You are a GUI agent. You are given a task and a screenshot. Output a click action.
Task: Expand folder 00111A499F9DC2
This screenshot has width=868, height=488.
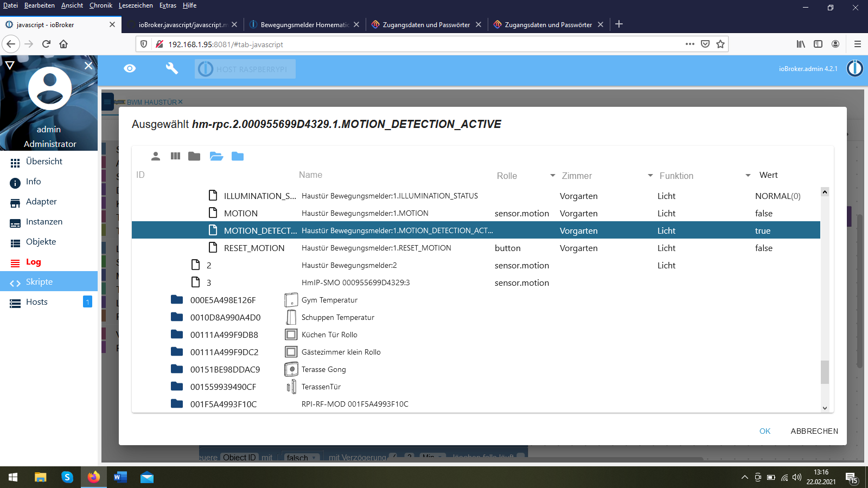coord(177,351)
